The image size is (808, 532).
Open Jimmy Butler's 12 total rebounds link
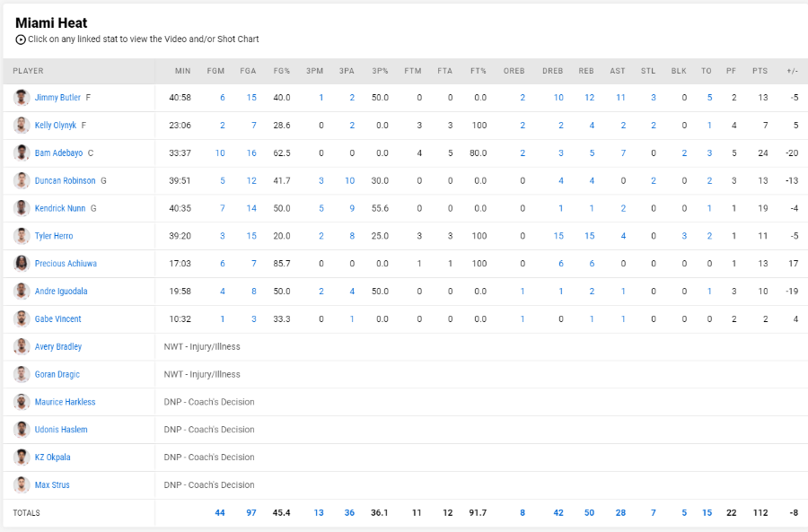590,97
